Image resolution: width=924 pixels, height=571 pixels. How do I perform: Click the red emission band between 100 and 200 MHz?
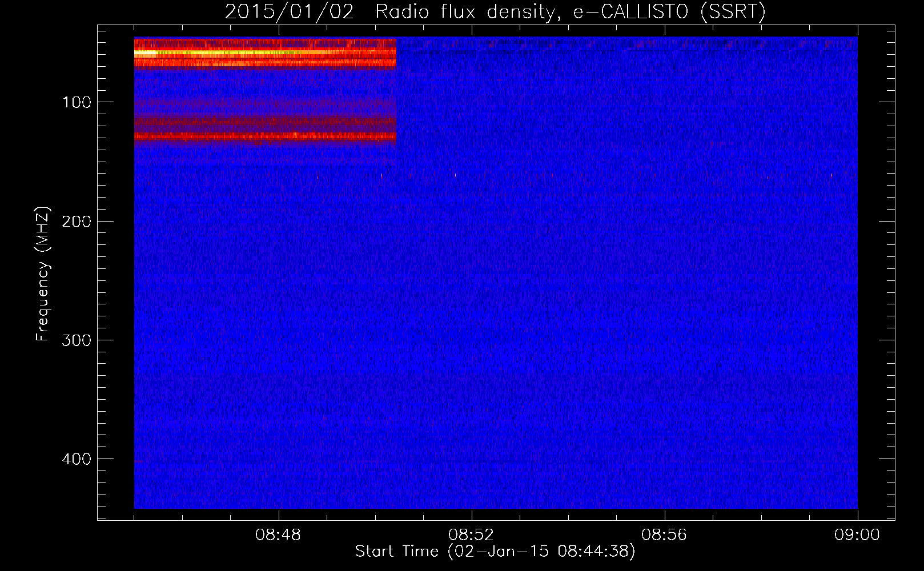point(265,136)
